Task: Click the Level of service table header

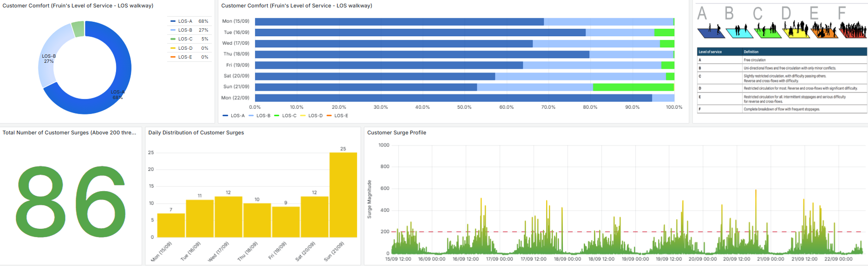Action: 710,52
